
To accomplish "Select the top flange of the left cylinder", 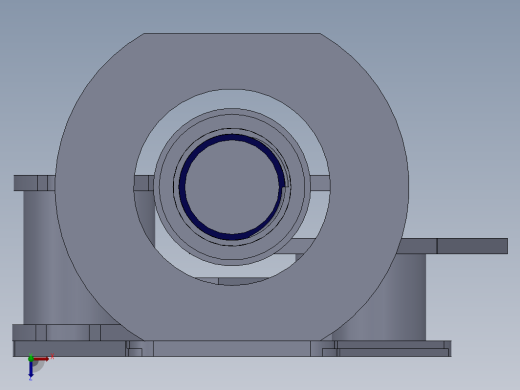I will (x=34, y=183).
